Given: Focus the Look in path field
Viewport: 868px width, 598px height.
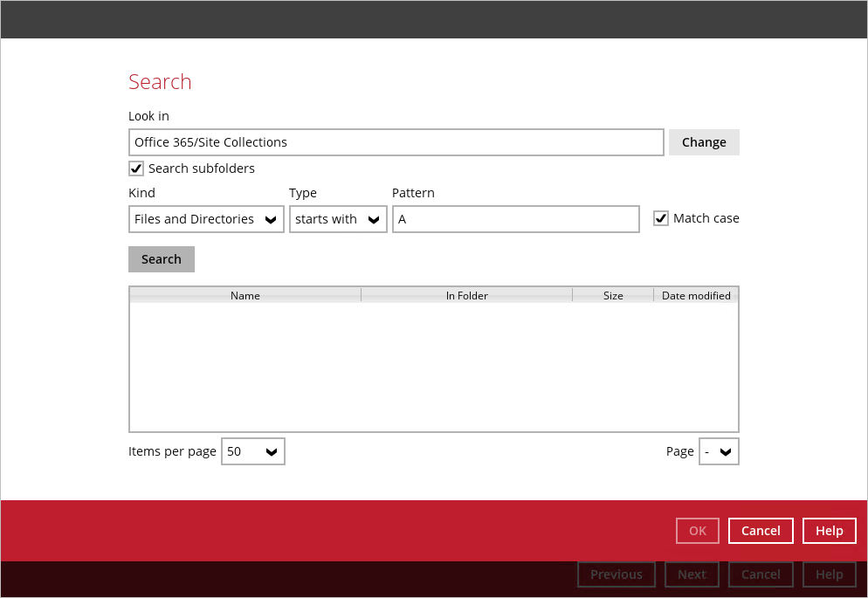Looking at the screenshot, I should 396,142.
